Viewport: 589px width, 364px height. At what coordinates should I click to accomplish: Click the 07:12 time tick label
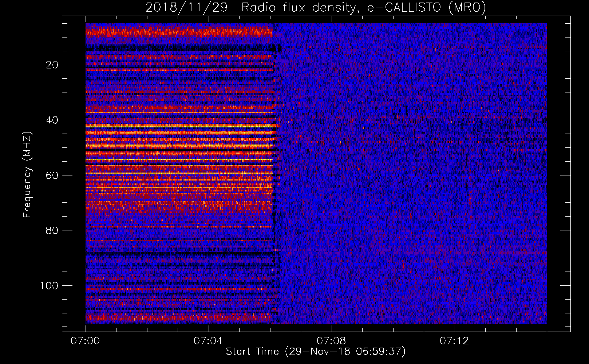454,341
